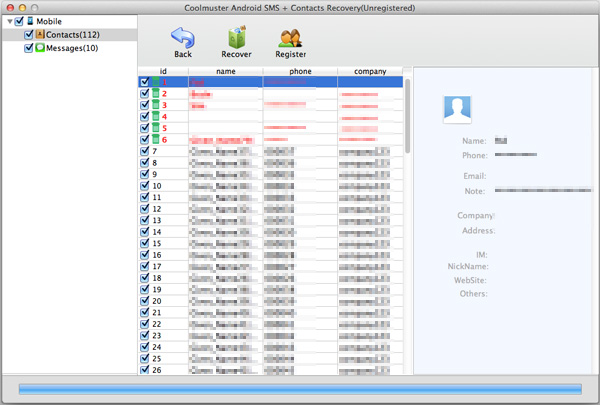Select Messages(10) in the sidebar
Image resolution: width=600 pixels, height=405 pixels.
[70, 48]
